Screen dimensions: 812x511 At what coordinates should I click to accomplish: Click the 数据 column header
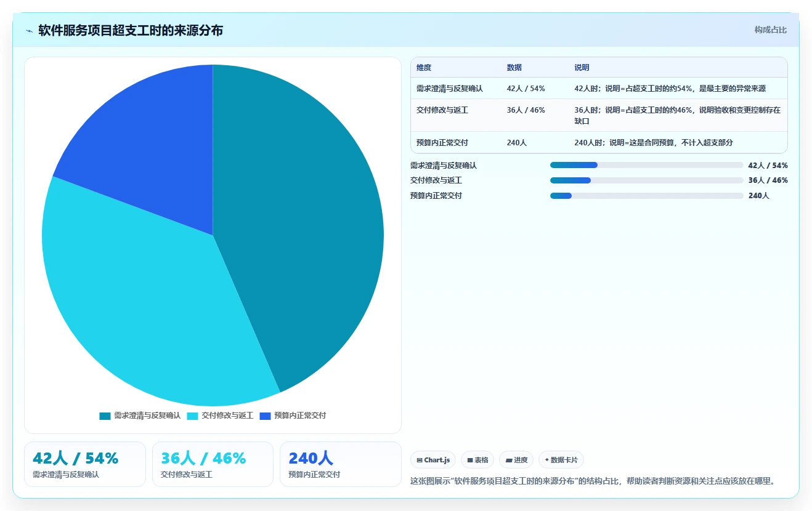514,68
